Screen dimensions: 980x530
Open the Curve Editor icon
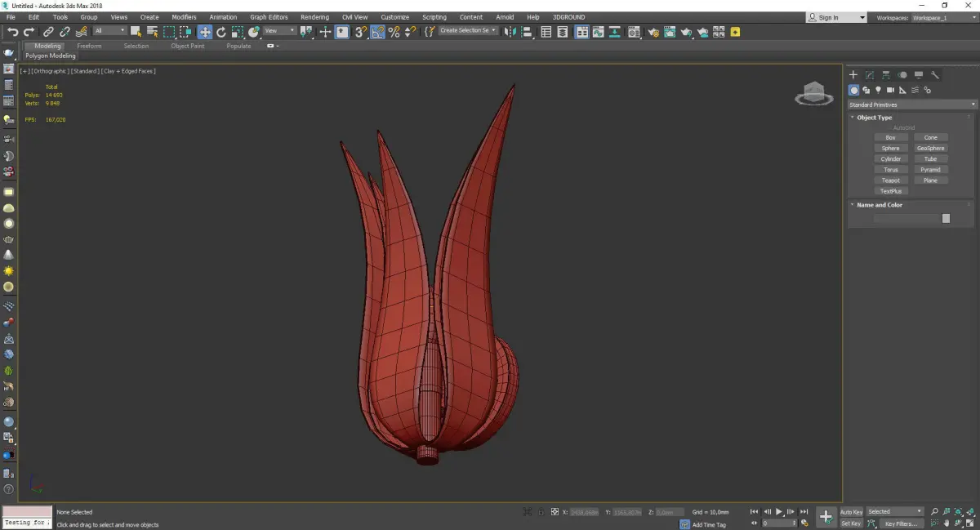click(598, 32)
